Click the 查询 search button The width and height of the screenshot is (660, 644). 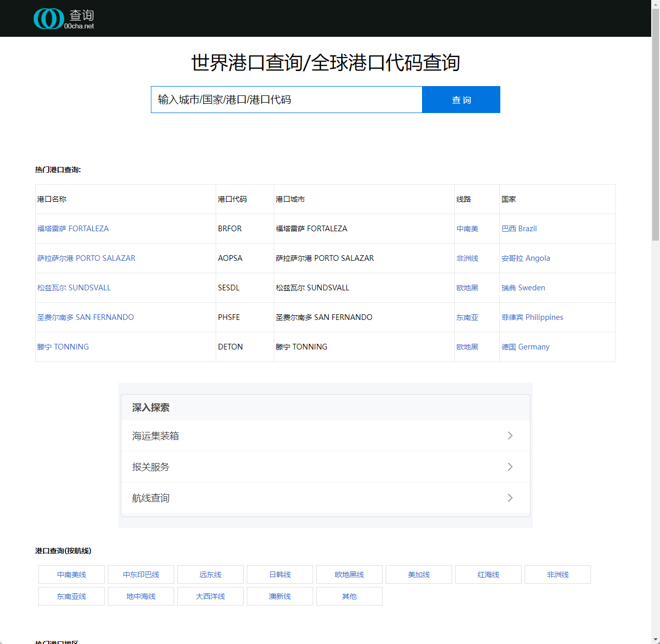(x=460, y=100)
